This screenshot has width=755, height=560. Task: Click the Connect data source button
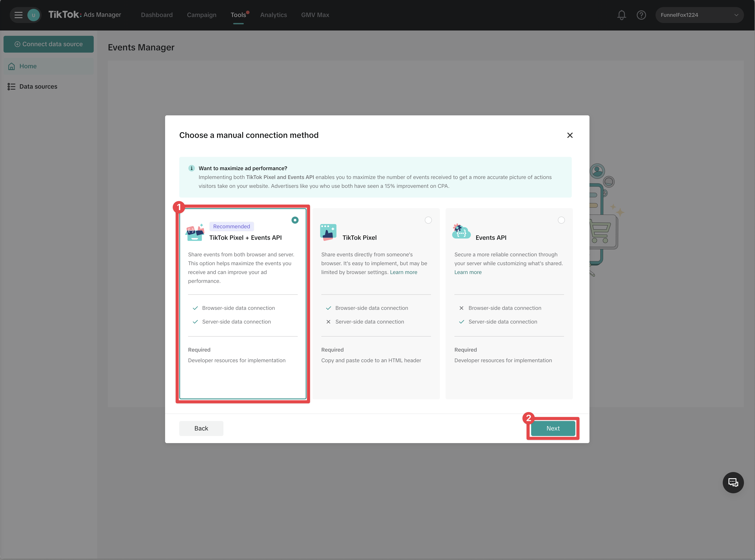pos(48,44)
